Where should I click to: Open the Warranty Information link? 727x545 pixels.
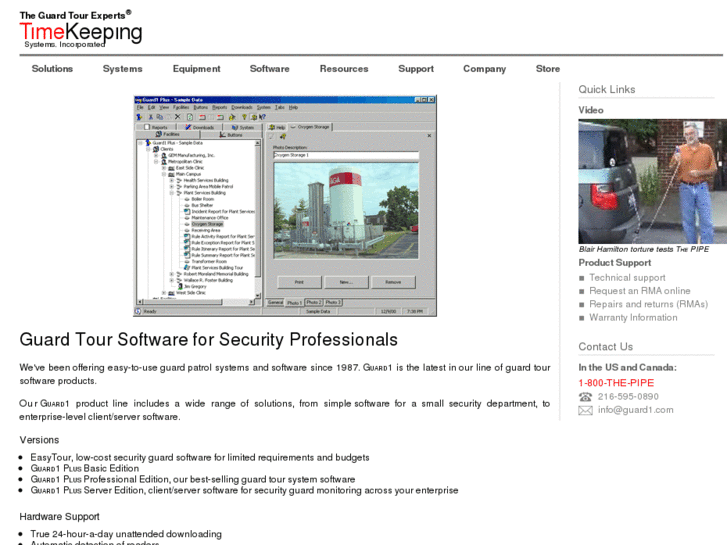point(633,318)
